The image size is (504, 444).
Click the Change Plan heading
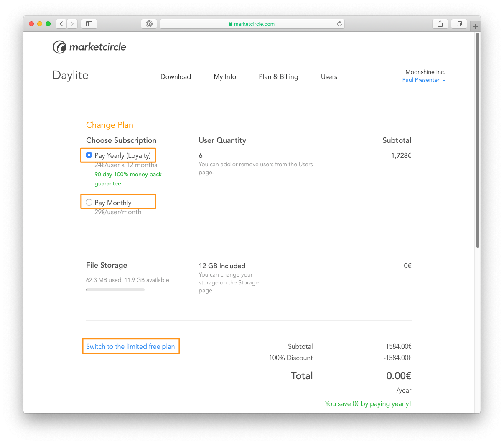pos(109,125)
